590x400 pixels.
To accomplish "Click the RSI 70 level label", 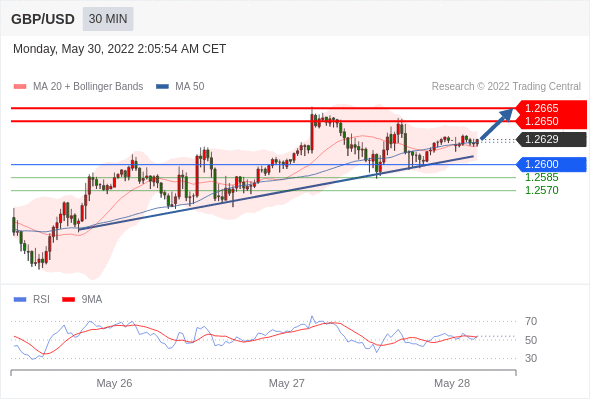I will 531,321.
